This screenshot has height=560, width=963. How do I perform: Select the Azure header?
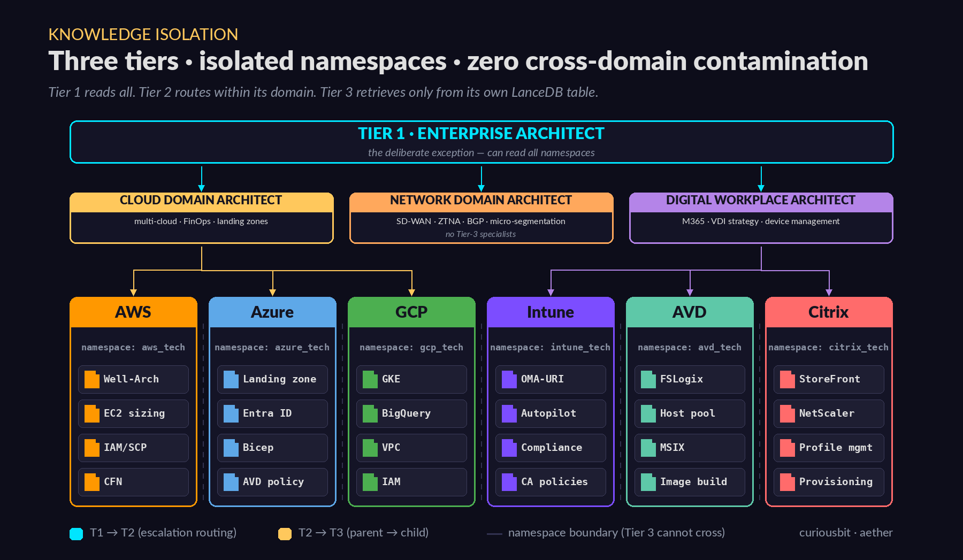click(x=272, y=312)
